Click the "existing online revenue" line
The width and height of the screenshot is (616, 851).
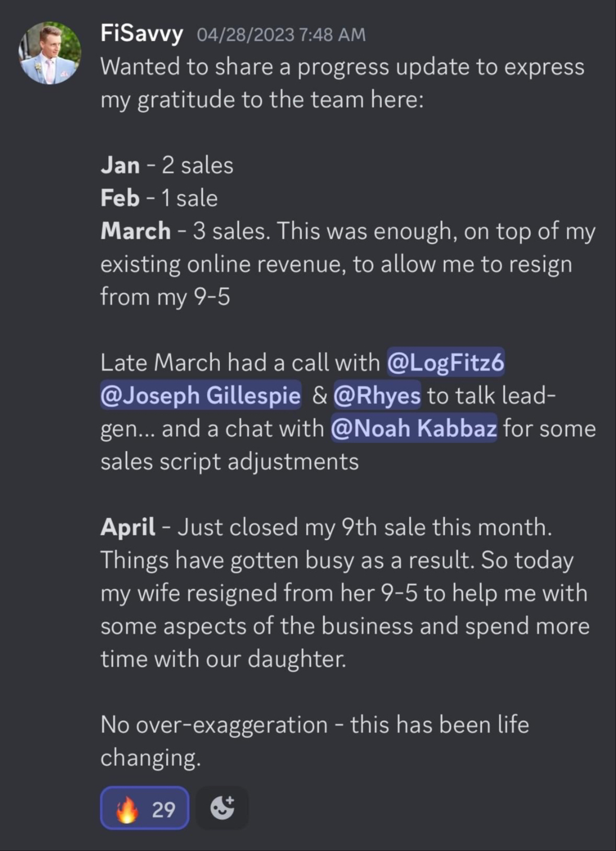click(336, 264)
